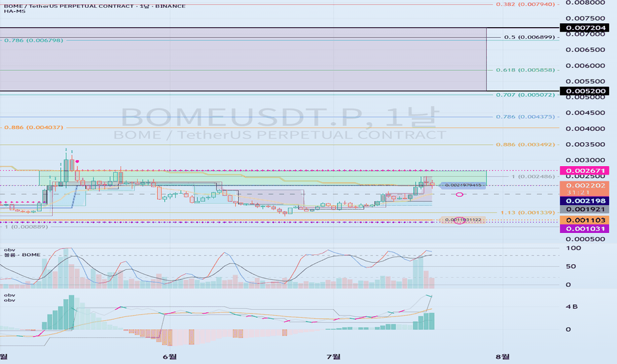This screenshot has width=617, height=364.
Task: Click the 0.000500 price axis tick
Action: point(585,240)
